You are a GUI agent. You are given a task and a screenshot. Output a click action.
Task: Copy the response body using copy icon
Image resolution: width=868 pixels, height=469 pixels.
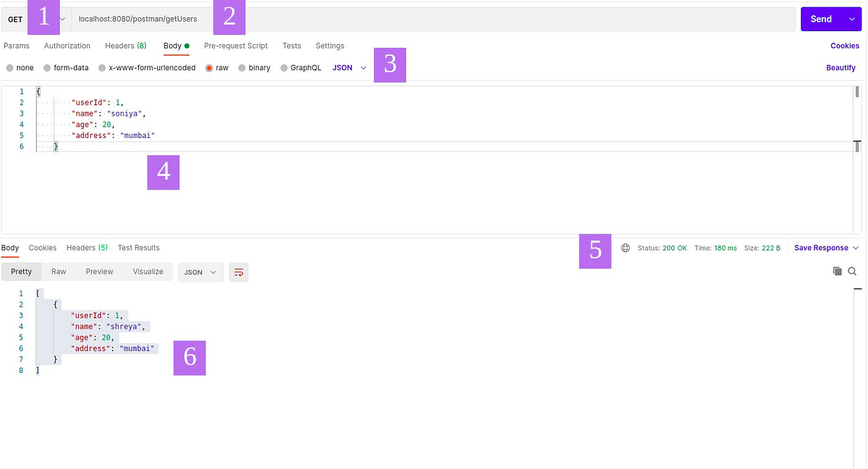tap(838, 271)
